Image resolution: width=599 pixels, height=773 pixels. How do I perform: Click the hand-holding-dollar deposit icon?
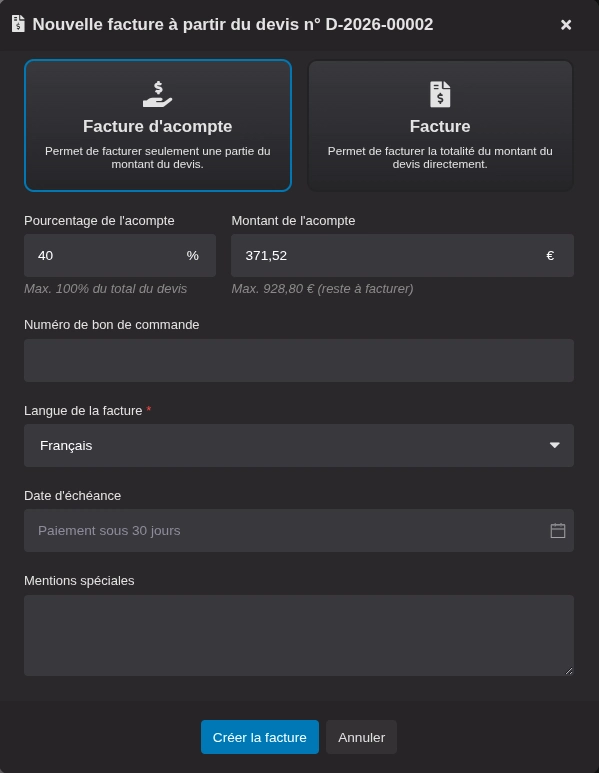coord(158,94)
